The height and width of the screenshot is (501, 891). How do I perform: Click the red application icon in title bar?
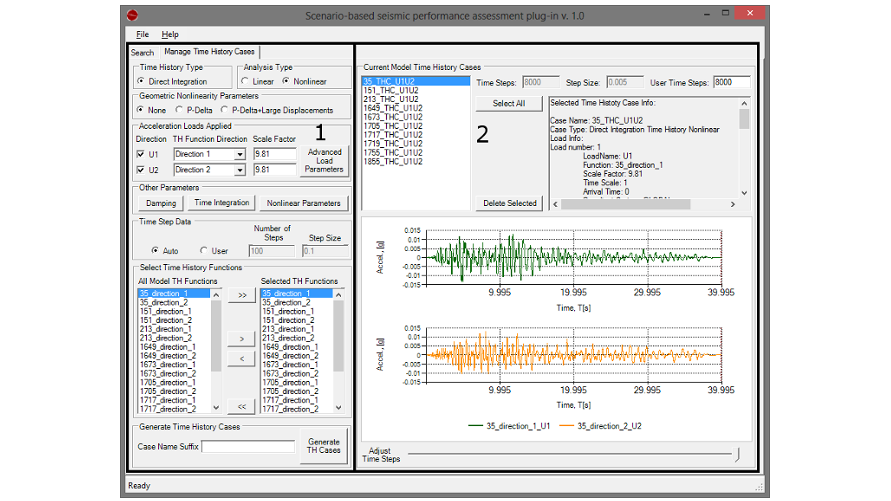pos(132,15)
